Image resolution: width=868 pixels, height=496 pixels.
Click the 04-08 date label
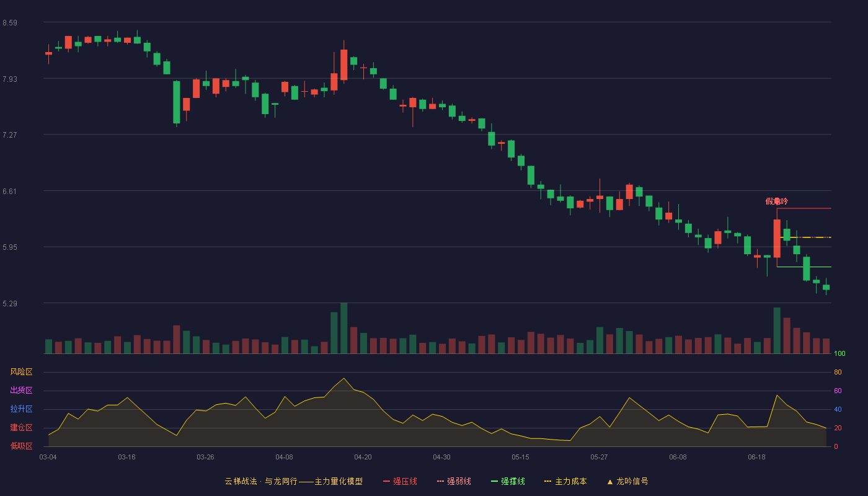pyautogui.click(x=284, y=457)
